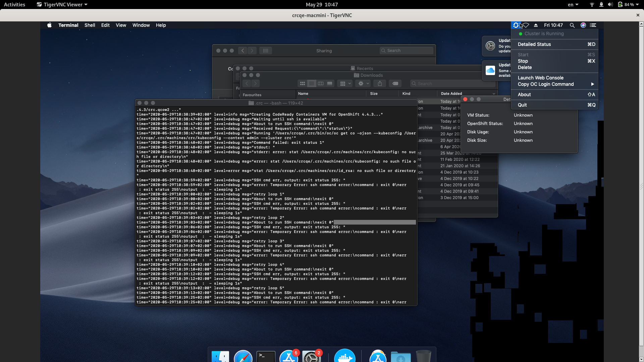Select icon view in the Downloads window
The width and height of the screenshot is (644, 362).
tap(303, 83)
